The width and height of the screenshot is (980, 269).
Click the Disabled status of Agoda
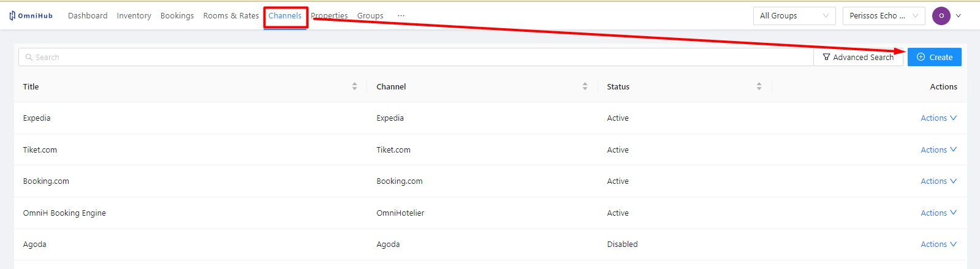click(x=622, y=244)
